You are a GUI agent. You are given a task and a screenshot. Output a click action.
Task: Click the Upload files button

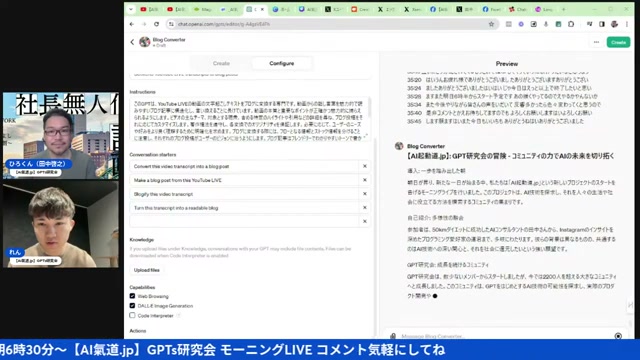pos(147,270)
